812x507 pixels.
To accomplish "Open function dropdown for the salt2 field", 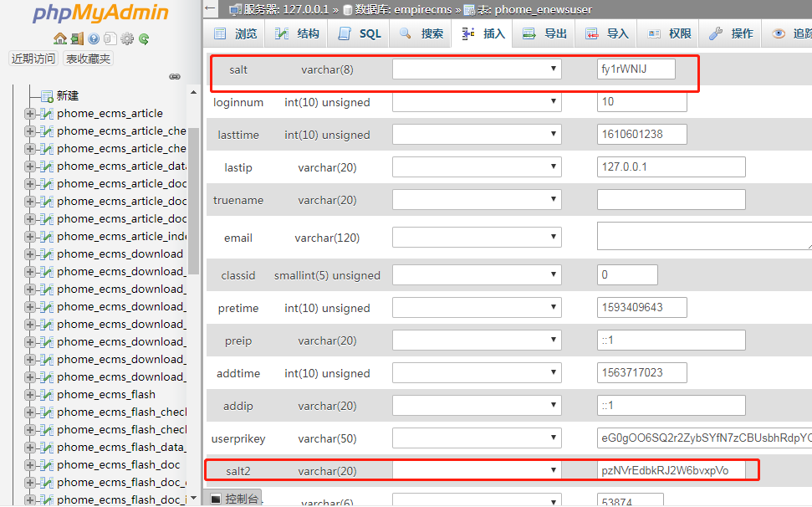I will pyautogui.click(x=477, y=471).
